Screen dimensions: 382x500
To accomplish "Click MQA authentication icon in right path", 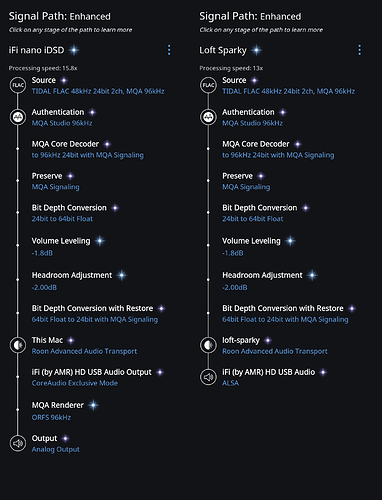I will click(208, 117).
